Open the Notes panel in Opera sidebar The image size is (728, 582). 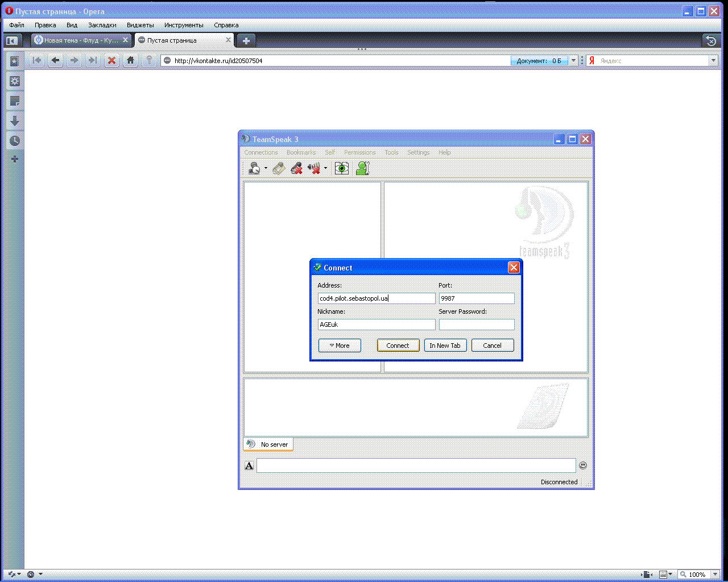15,101
